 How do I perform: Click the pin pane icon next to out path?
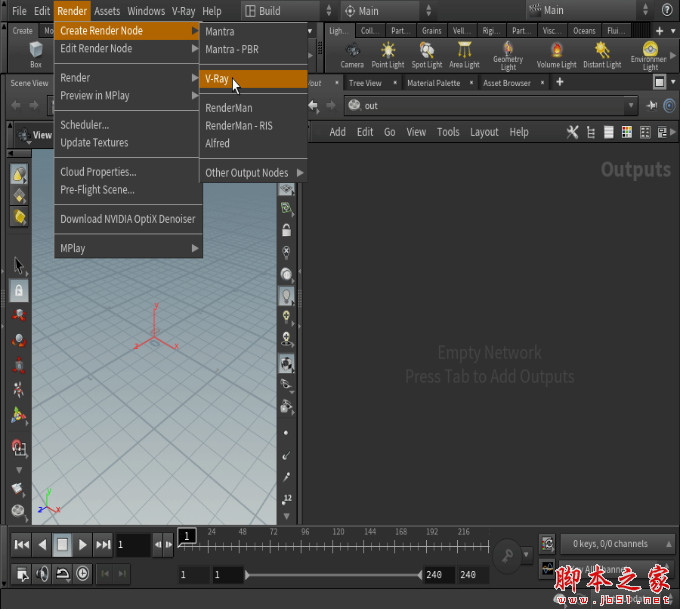[x=652, y=106]
